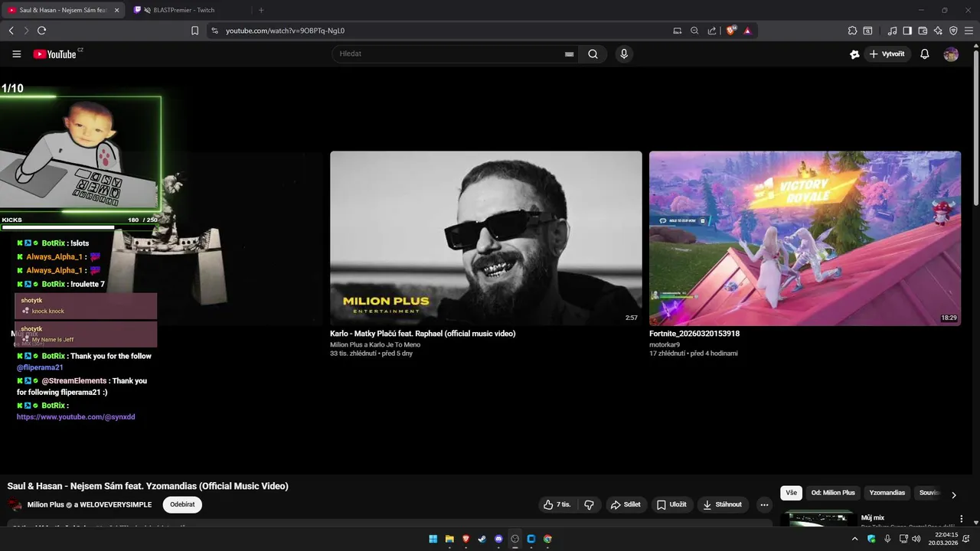
Task: Click the address bar URL
Action: (x=285, y=31)
